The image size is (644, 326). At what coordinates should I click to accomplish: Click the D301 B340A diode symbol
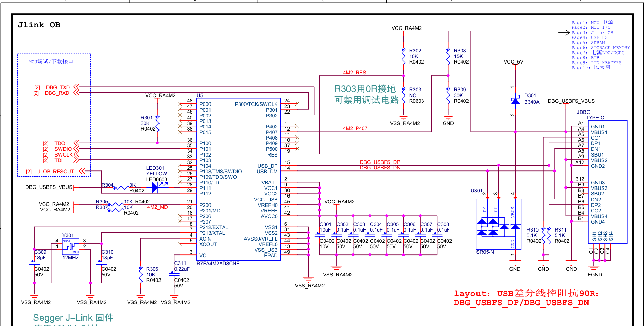515,101
